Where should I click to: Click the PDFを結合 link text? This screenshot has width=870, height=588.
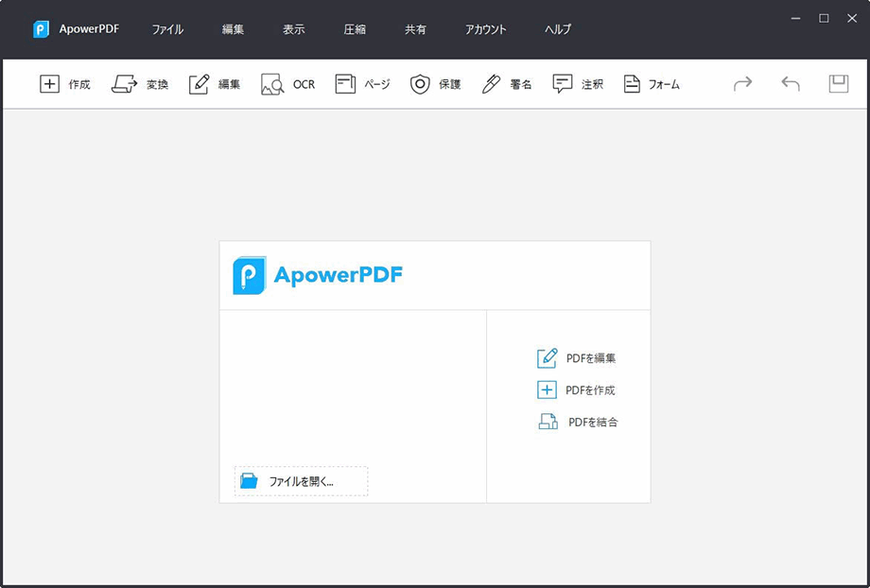click(593, 423)
